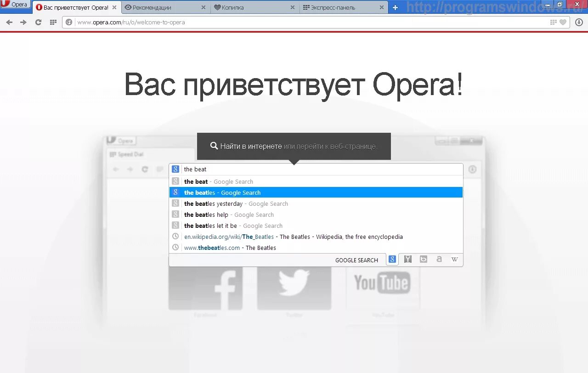Open the YouTube Speed Dial tile
This screenshot has height=373, width=588.
coord(383,288)
